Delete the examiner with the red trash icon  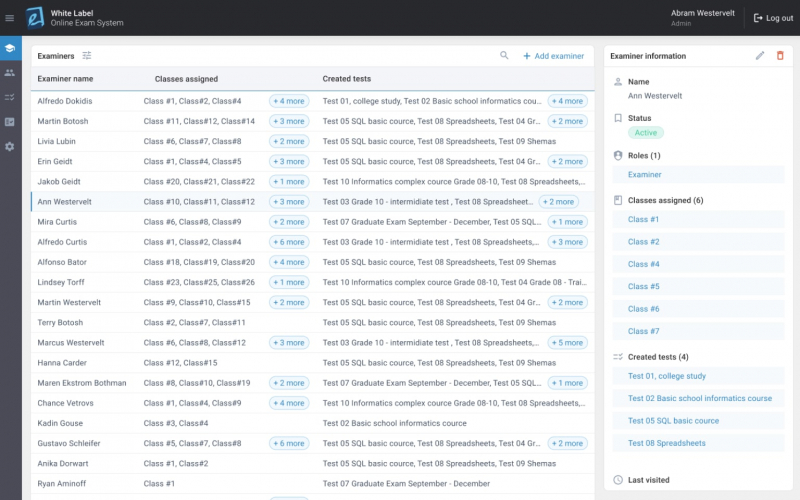click(780, 56)
